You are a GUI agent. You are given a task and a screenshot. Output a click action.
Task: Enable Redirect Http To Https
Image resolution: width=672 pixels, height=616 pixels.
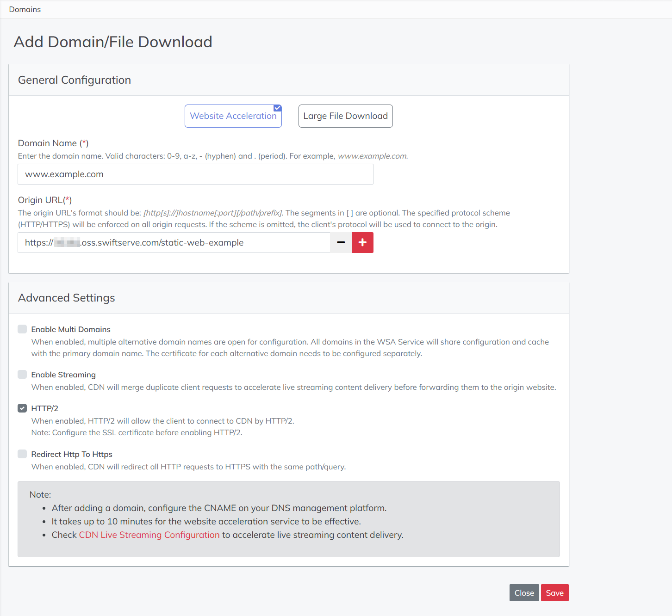22,454
